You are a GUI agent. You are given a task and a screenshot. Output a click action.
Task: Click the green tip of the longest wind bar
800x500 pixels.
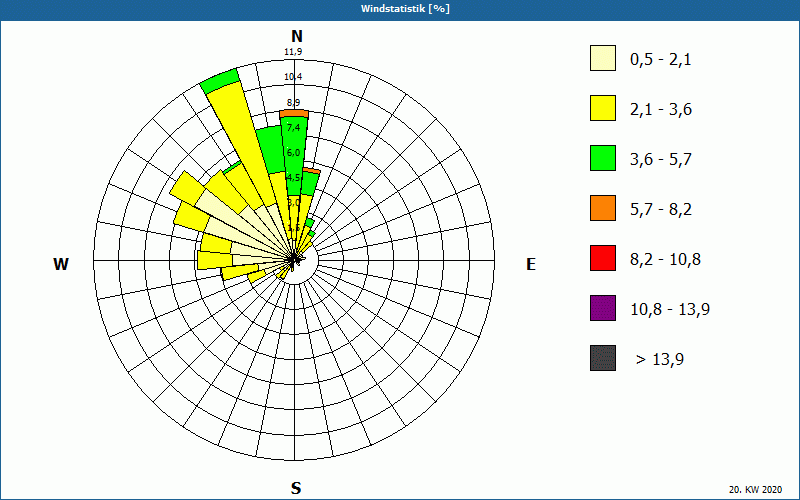pos(220,81)
